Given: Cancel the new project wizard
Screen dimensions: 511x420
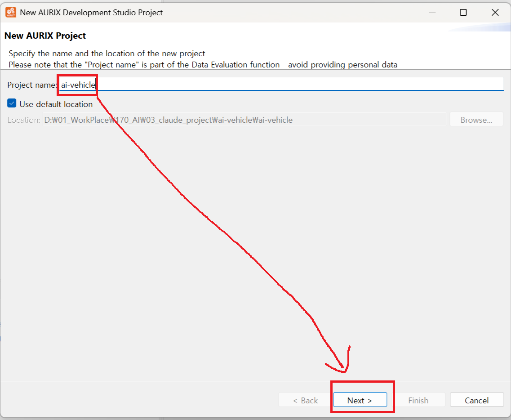Looking at the screenshot, I should tap(476, 400).
